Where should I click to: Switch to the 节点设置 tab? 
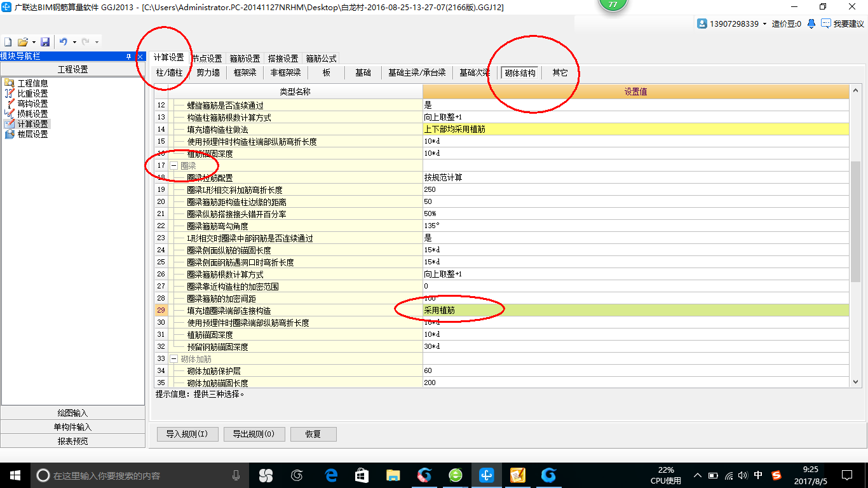(x=207, y=58)
